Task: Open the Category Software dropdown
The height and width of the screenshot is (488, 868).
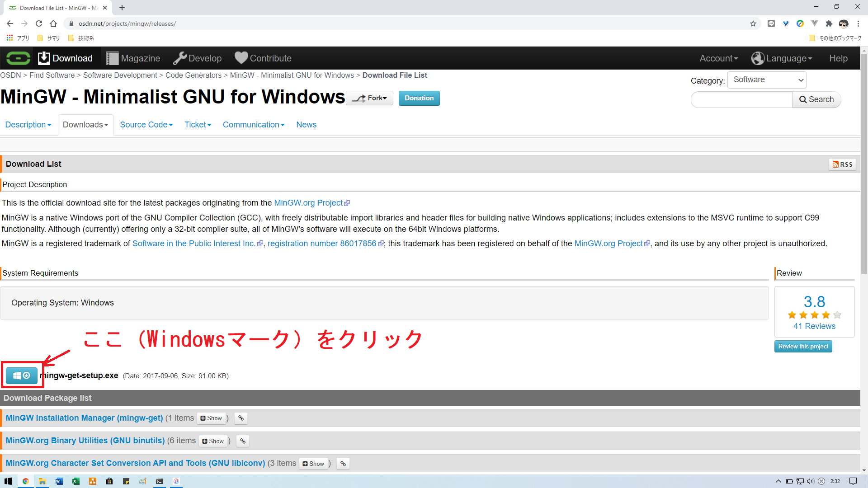Action: [x=767, y=80]
